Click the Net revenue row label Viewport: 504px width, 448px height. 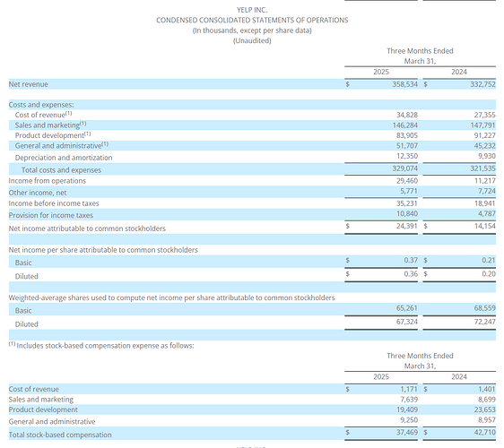[x=29, y=84]
